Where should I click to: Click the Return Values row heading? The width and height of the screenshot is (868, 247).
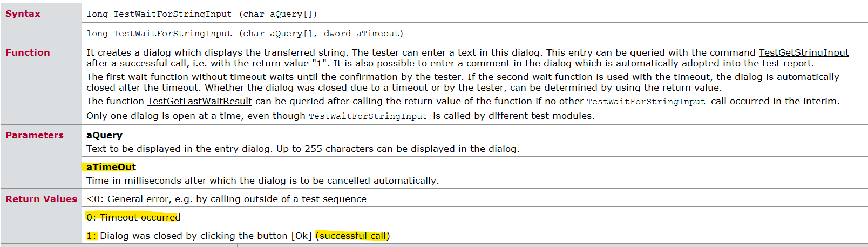[x=41, y=199]
